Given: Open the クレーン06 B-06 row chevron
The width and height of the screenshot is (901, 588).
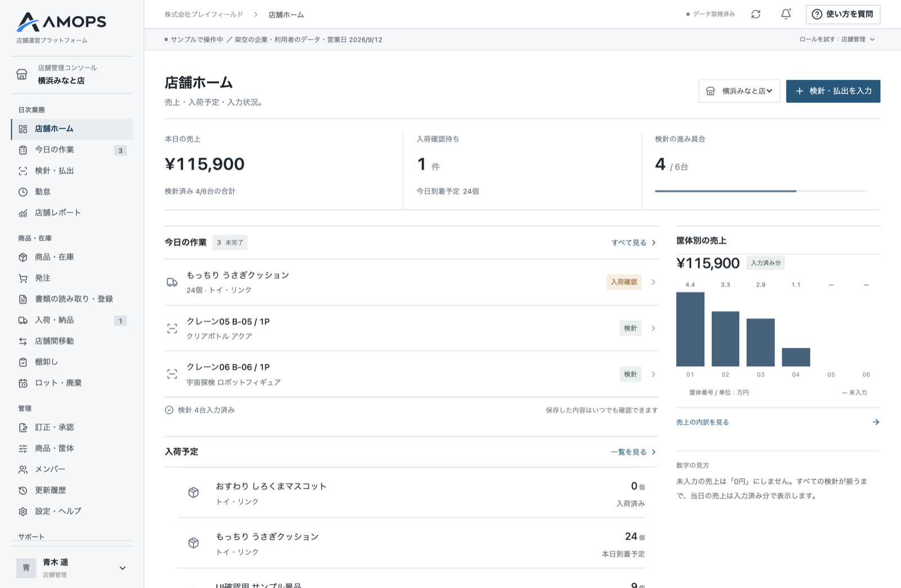Looking at the screenshot, I should point(653,374).
